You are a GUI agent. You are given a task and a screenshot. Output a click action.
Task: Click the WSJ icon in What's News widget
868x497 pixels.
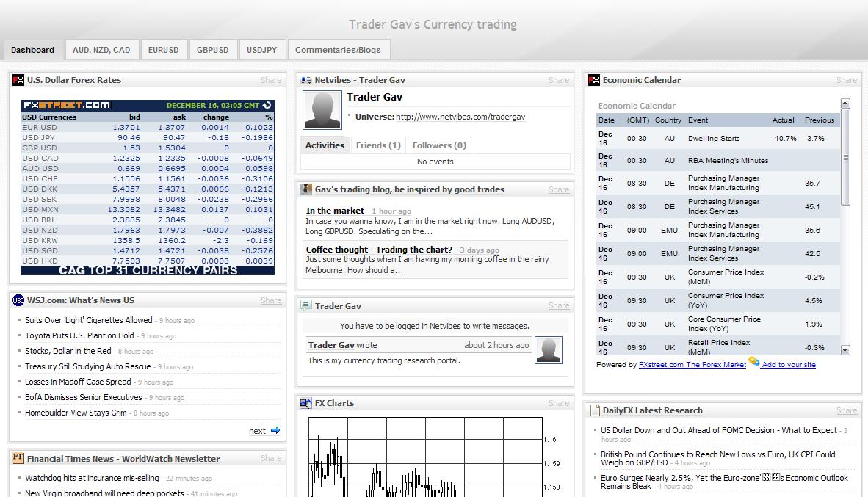tap(18, 300)
